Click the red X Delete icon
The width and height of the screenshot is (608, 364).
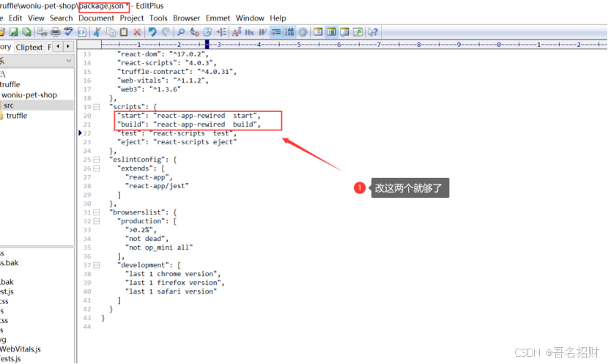(x=137, y=32)
